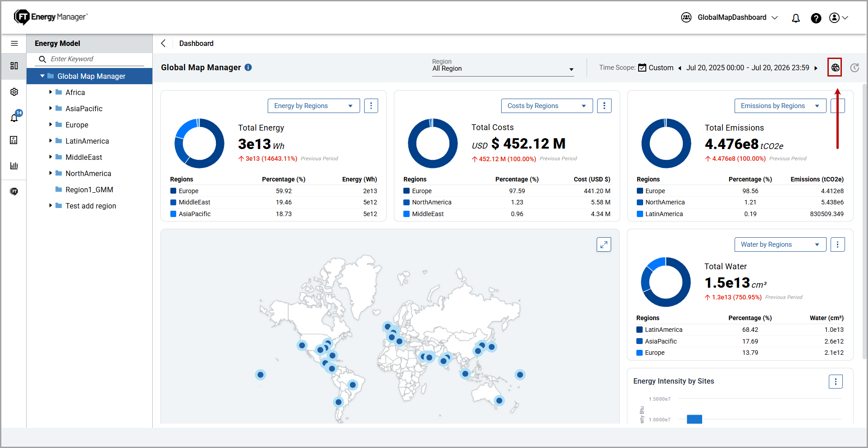Click the info icon beside Global Map Manager

[x=248, y=67]
